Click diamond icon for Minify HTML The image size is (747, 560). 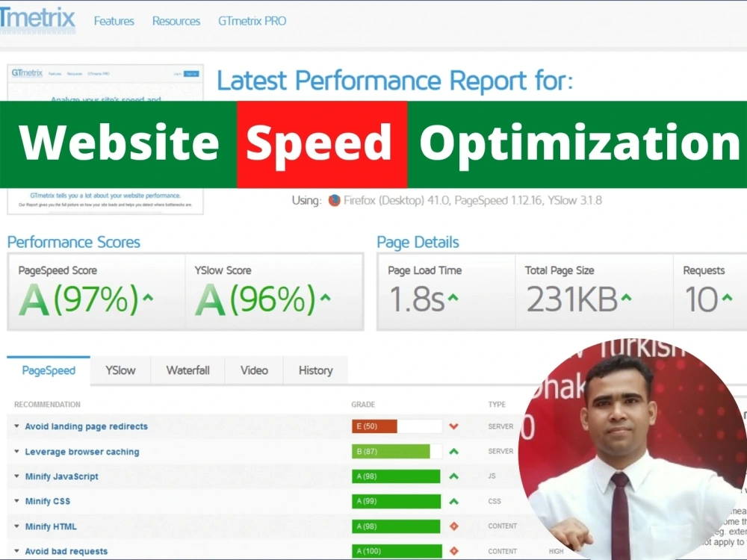point(453,526)
